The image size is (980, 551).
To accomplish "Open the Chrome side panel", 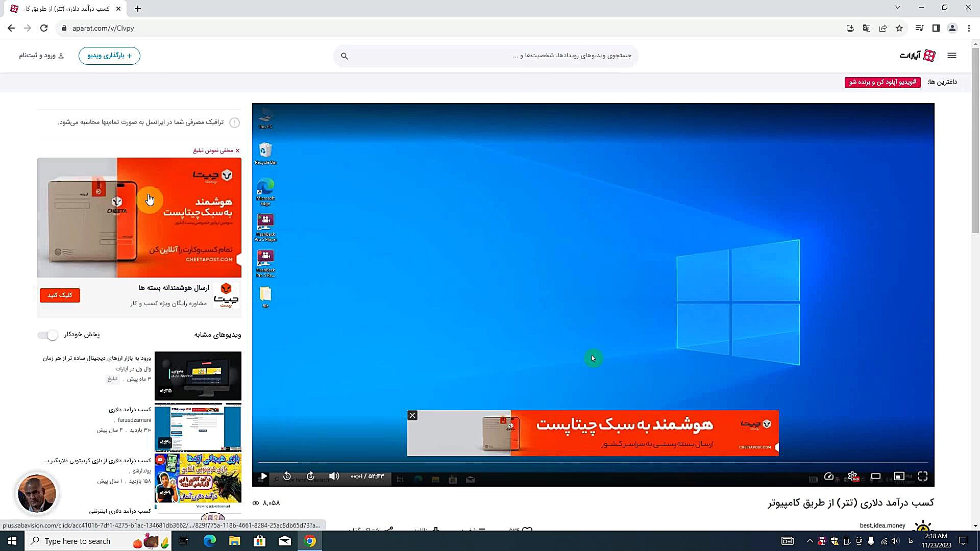I will [x=936, y=28].
